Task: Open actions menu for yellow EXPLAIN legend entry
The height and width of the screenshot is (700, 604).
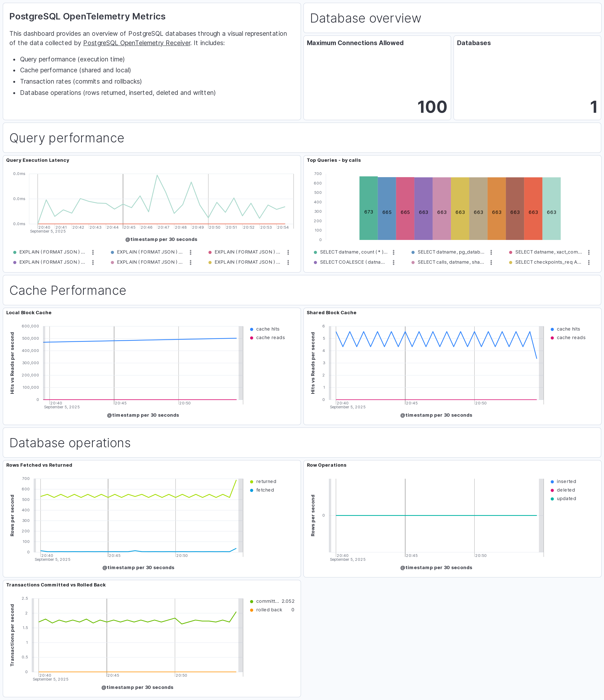Action: 289,262
